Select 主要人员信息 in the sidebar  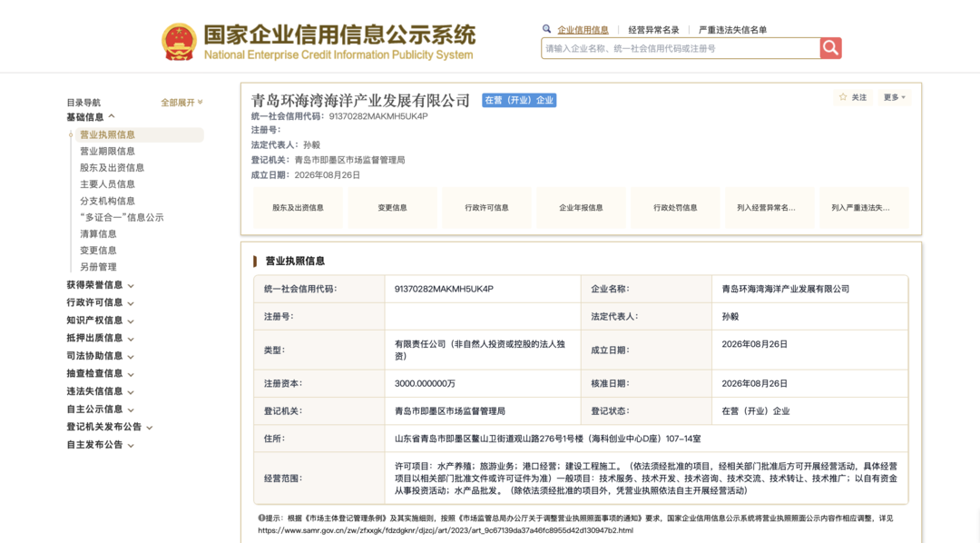pos(107,184)
